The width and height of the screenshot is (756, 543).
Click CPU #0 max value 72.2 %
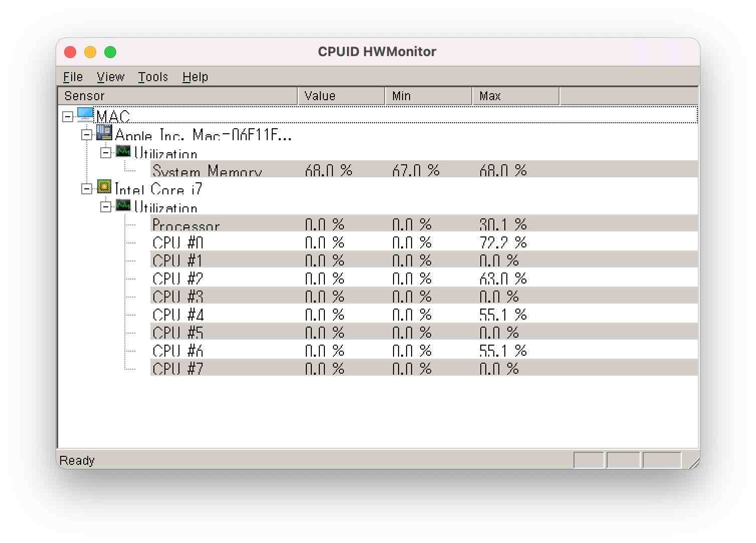503,242
